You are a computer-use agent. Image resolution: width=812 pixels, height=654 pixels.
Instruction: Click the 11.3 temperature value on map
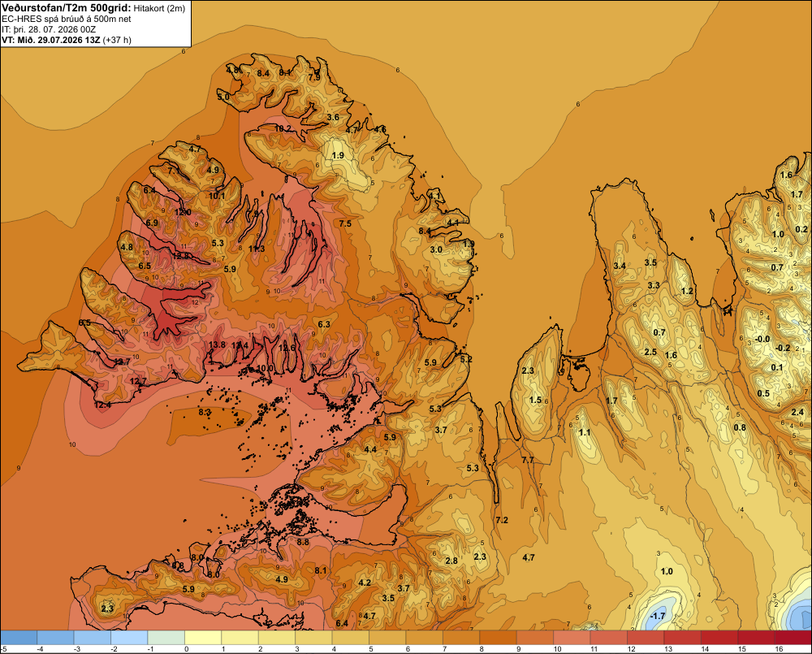click(257, 249)
